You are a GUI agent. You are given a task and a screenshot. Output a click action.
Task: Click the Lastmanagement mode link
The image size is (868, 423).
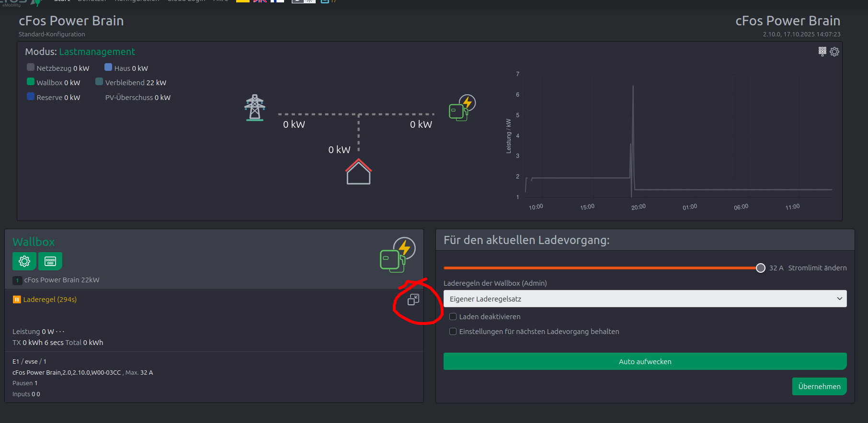[97, 52]
